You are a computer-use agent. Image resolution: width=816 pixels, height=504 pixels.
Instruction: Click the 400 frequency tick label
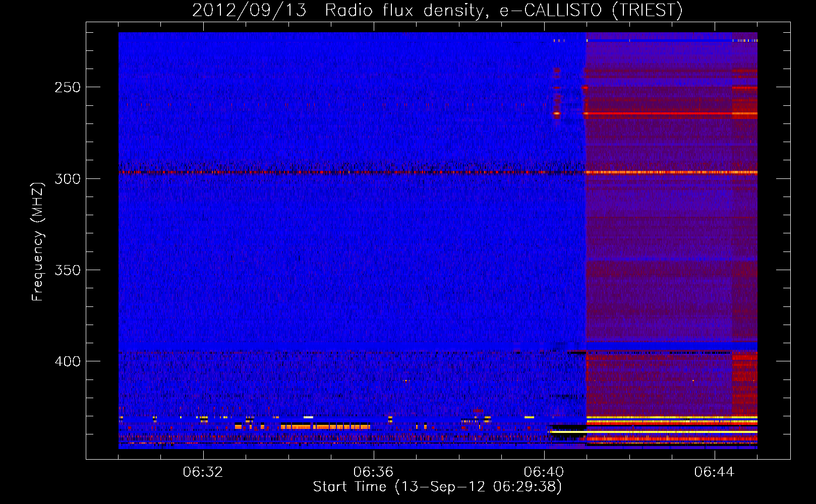68,361
